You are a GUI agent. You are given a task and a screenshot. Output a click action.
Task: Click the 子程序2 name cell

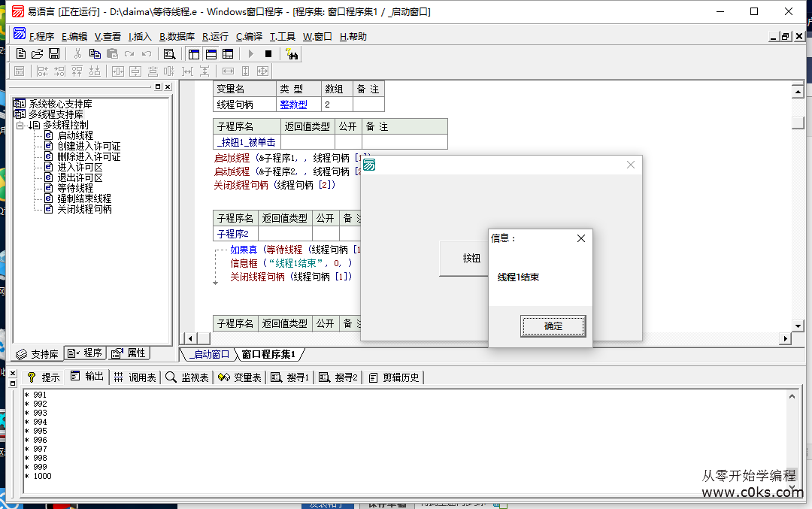click(235, 234)
